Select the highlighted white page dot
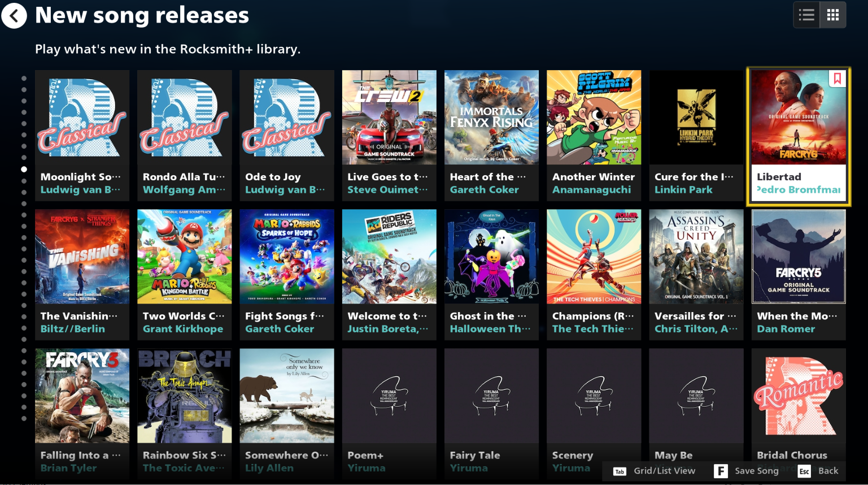 point(24,169)
